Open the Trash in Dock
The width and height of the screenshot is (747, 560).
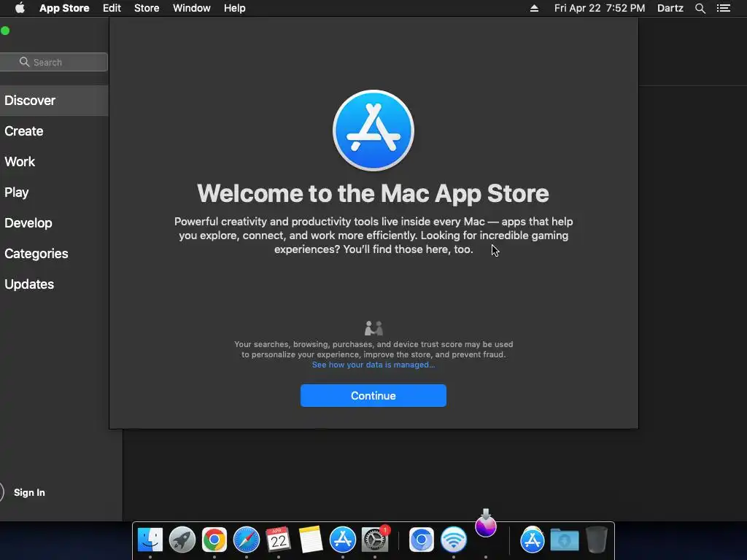click(597, 540)
